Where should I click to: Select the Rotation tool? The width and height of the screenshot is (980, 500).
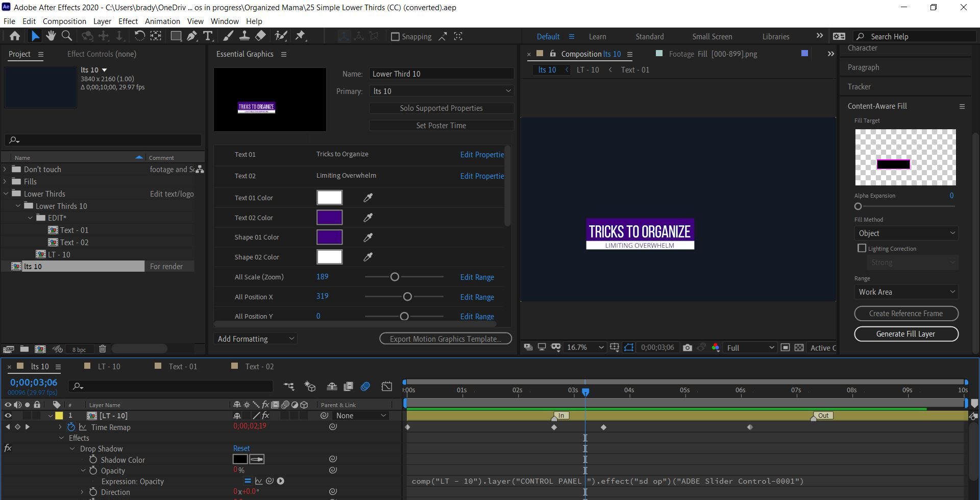pos(139,36)
